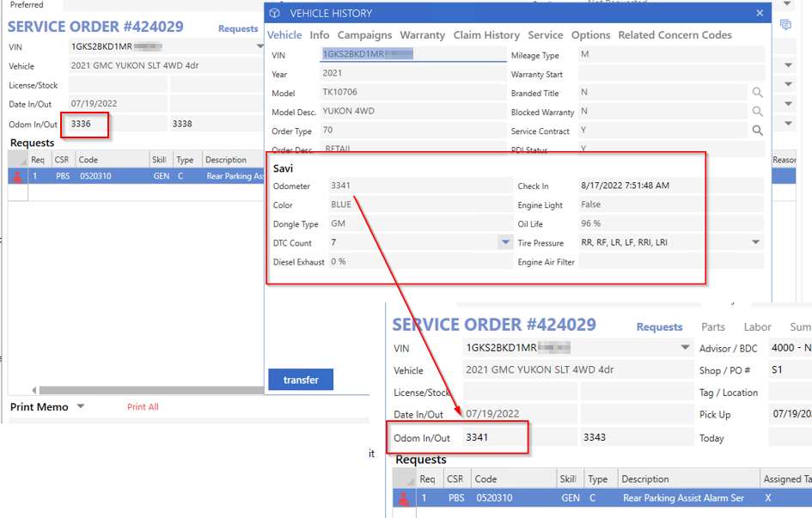Screen dimensions: 812x518
Task: Open the Options tab
Action: 590,34
